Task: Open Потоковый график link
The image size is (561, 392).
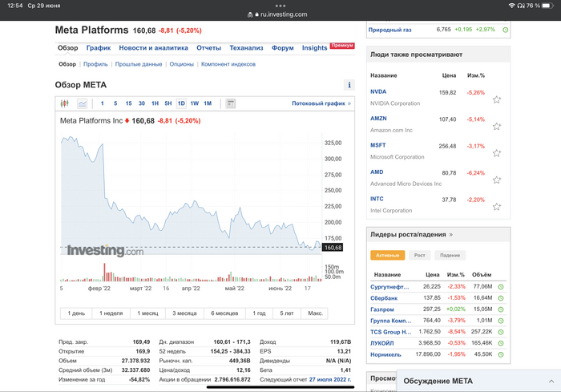Action: coord(321,103)
